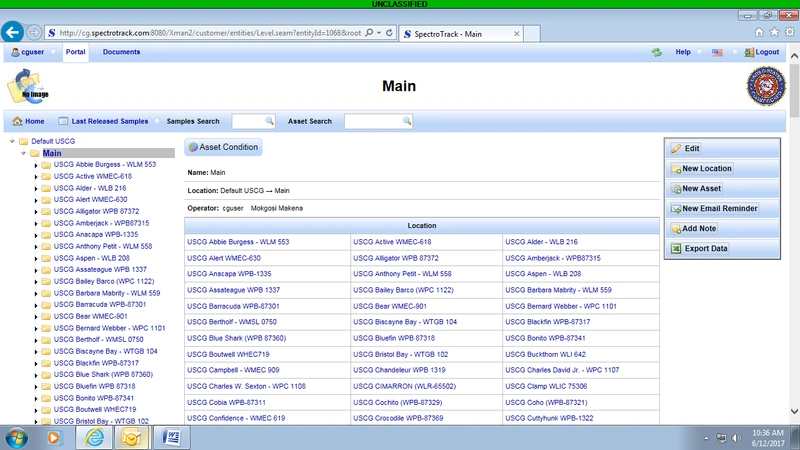The width and height of the screenshot is (800, 450).
Task: Click the volume speaker tray icon
Action: [x=736, y=438]
